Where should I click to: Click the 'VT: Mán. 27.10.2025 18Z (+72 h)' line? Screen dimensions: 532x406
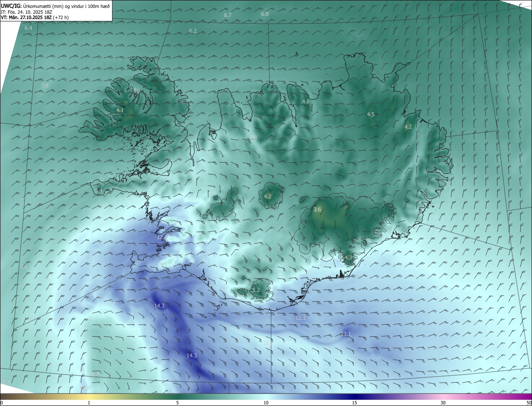coord(35,17)
